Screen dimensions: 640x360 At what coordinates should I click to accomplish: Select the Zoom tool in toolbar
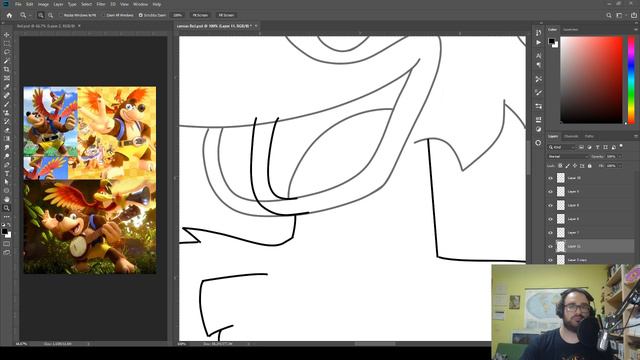click(7, 208)
